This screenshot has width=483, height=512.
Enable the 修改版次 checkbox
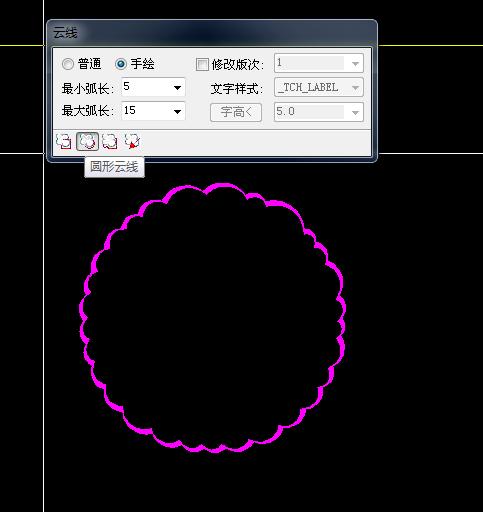(x=202, y=64)
